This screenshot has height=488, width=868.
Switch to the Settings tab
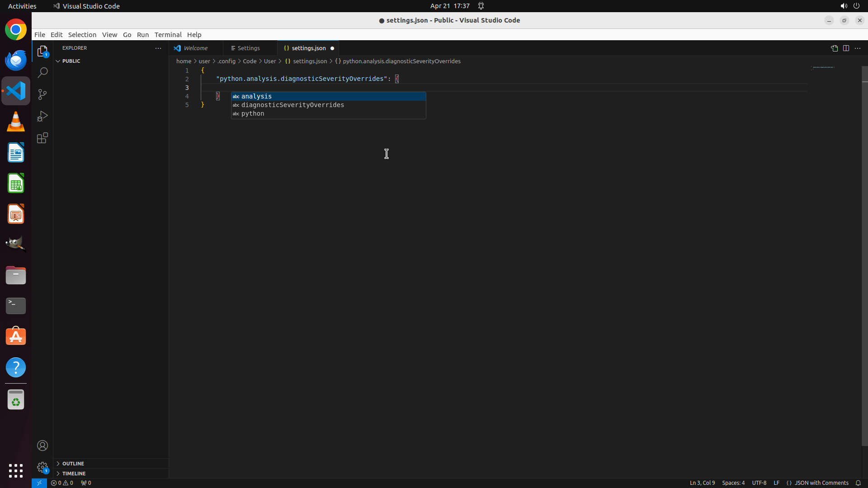248,48
